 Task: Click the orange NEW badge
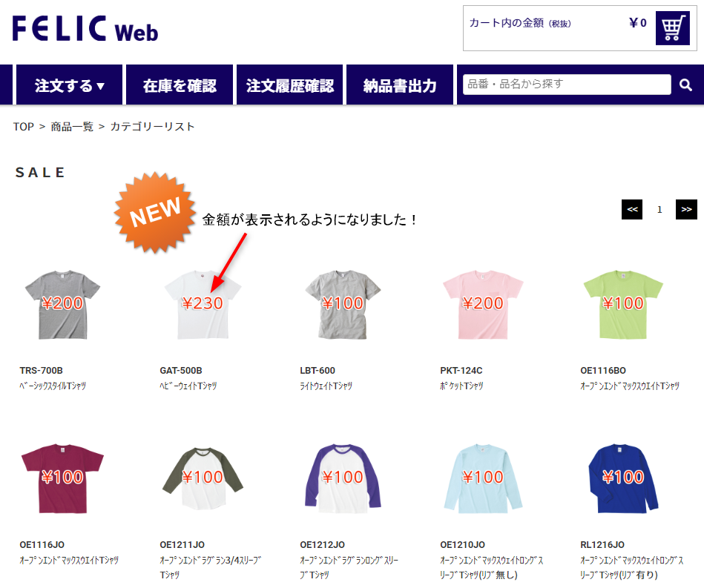pos(155,212)
